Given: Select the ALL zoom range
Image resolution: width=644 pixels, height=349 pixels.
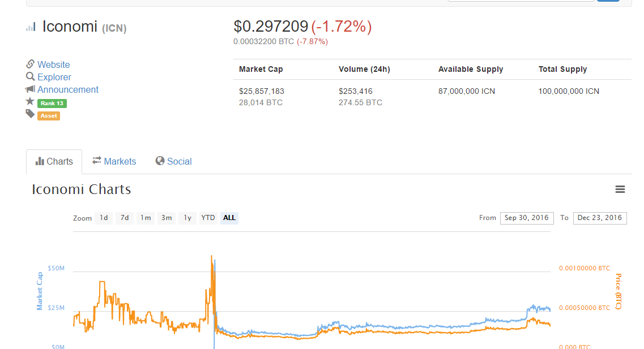Looking at the screenshot, I should 229,218.
